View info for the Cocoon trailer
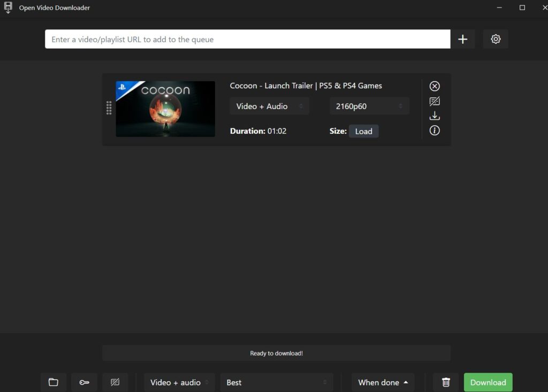This screenshot has height=392, width=548. [x=435, y=130]
